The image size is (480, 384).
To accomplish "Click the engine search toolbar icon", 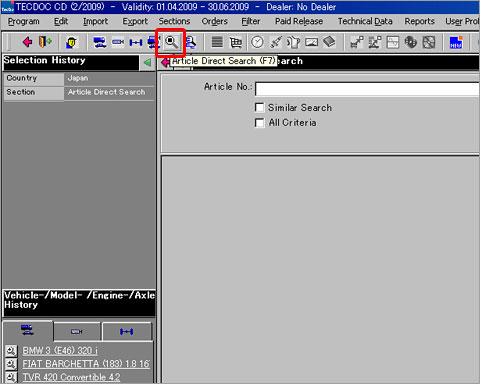I will point(118,42).
